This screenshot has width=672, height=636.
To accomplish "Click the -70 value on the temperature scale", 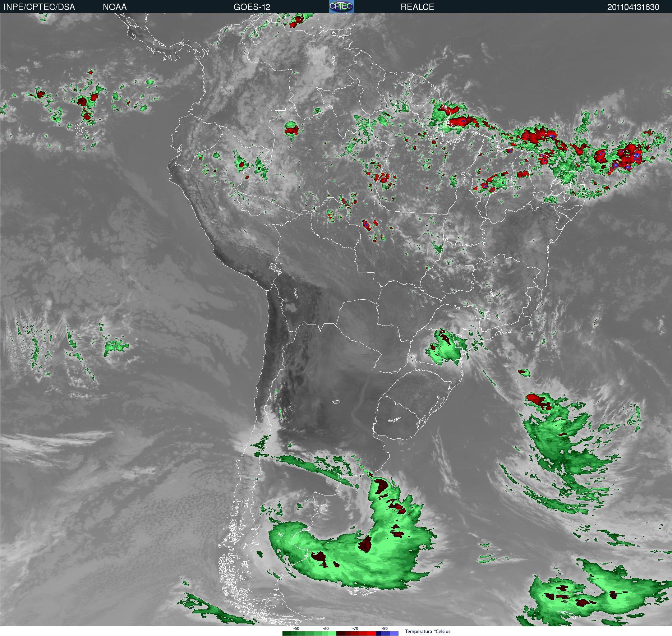I will [355, 628].
